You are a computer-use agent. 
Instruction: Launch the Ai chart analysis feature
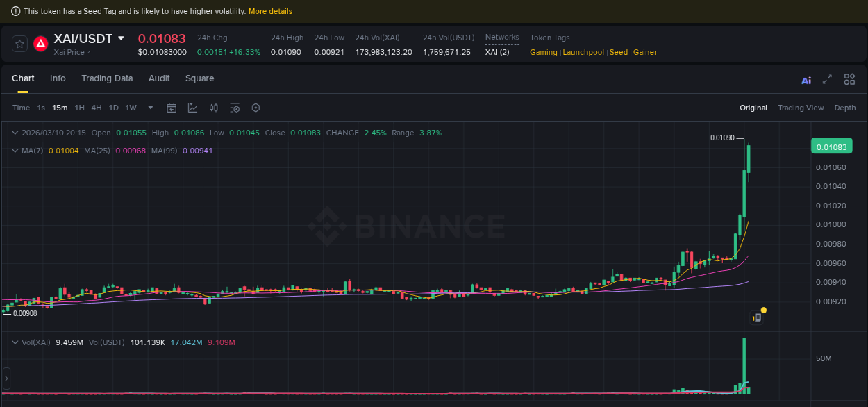click(x=806, y=79)
